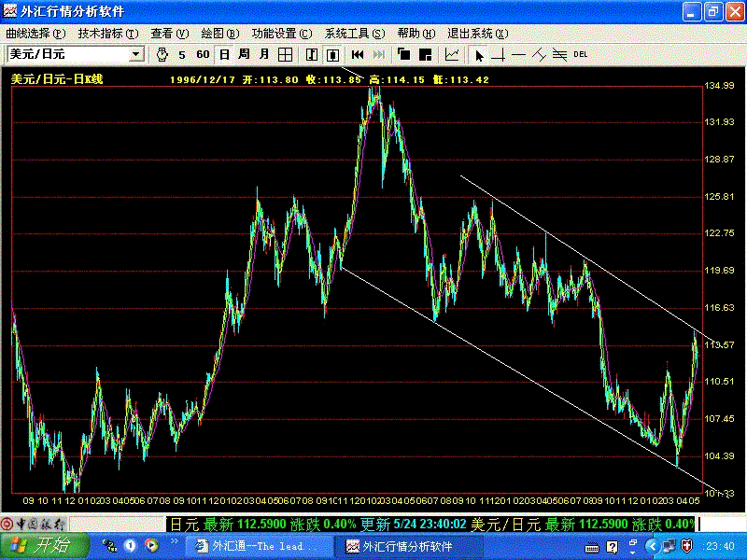Open the 技术指标(T) menu

[x=108, y=34]
